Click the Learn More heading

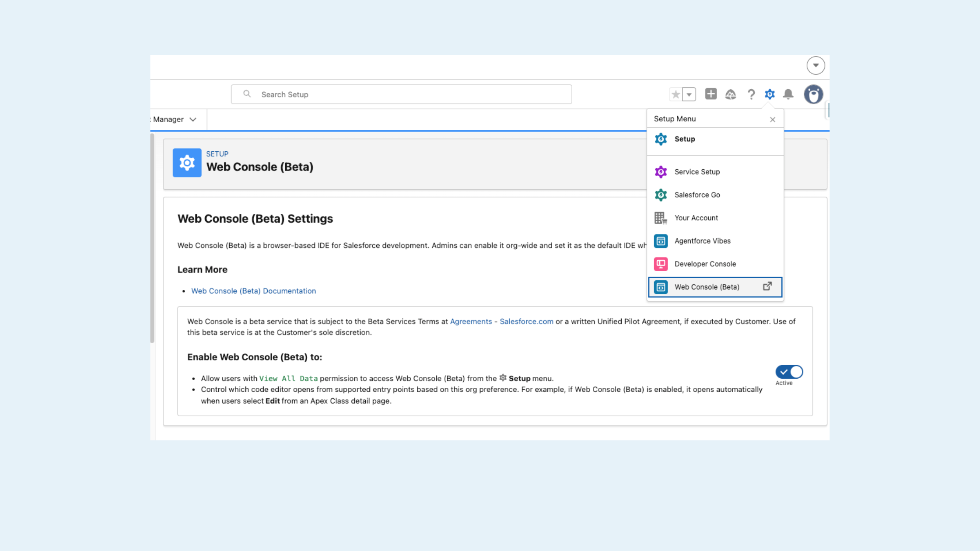pos(202,270)
